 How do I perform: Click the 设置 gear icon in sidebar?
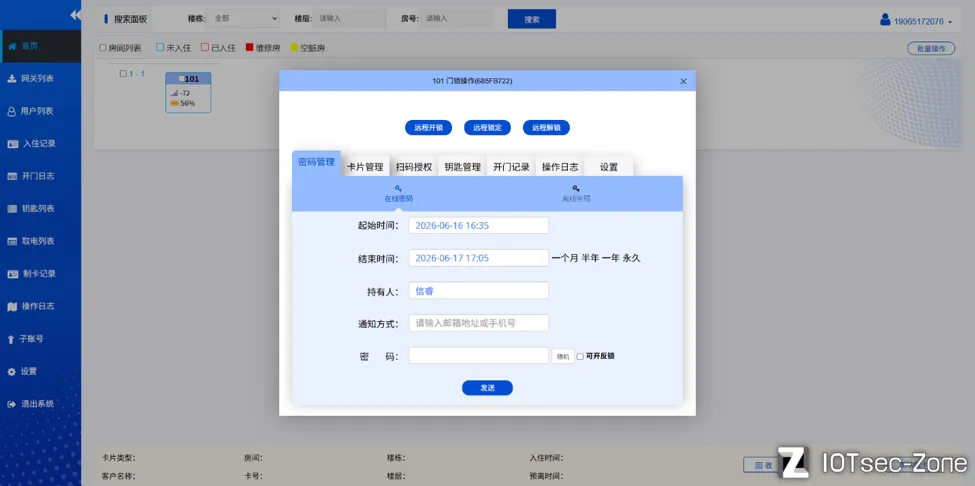[x=11, y=371]
